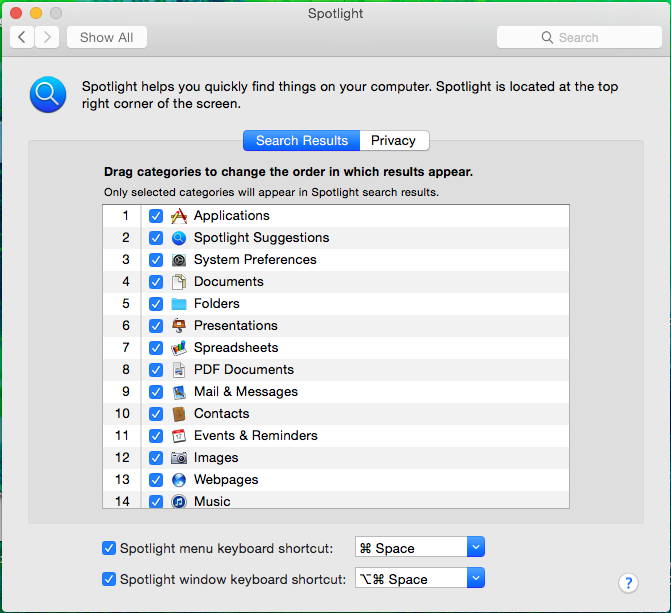Uncheck System Preferences category
Screen dimensions: 671x613
[156, 260]
